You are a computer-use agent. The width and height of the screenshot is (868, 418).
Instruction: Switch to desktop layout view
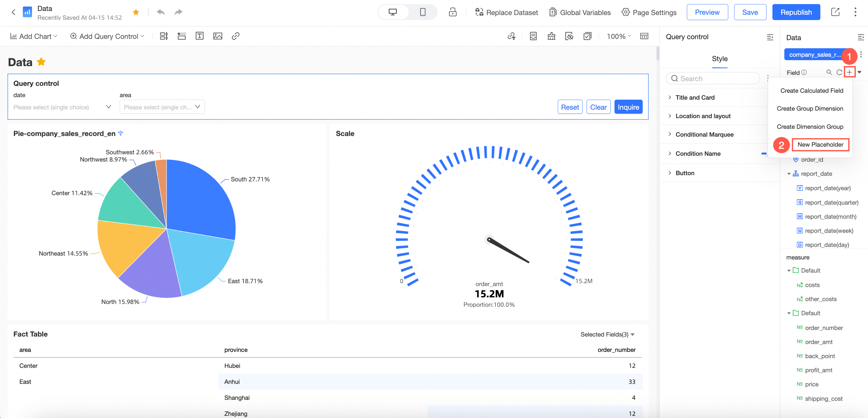tap(393, 12)
